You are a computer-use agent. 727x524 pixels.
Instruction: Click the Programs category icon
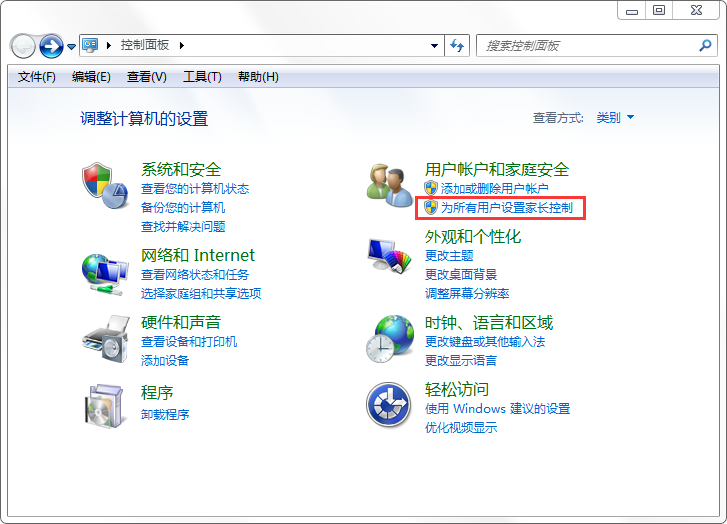pyautogui.click(x=104, y=404)
